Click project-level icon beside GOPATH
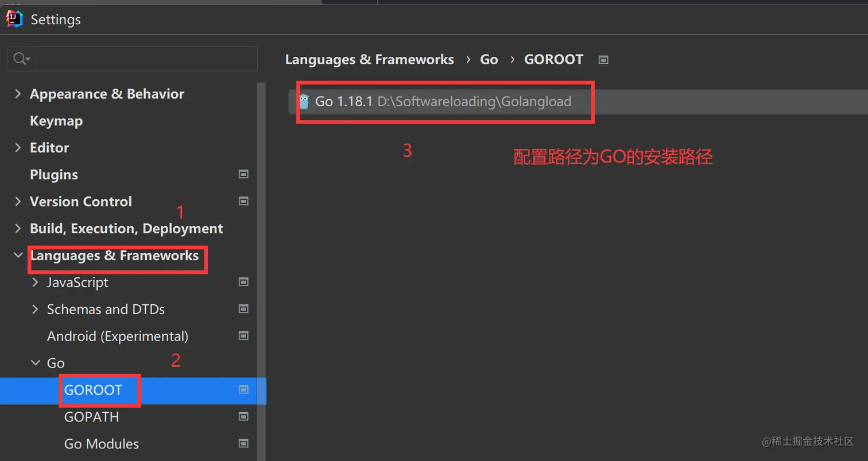 pyautogui.click(x=243, y=417)
